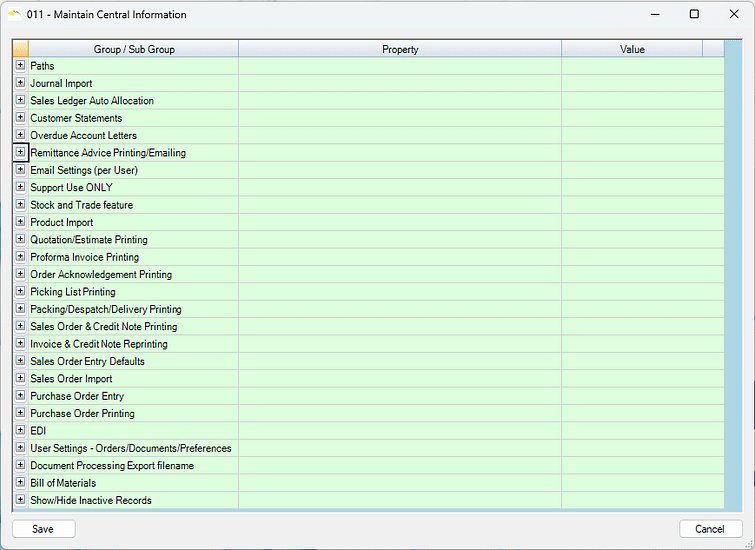The image size is (755, 550).
Task: Click plus icon next to Product Import
Action: (20, 222)
